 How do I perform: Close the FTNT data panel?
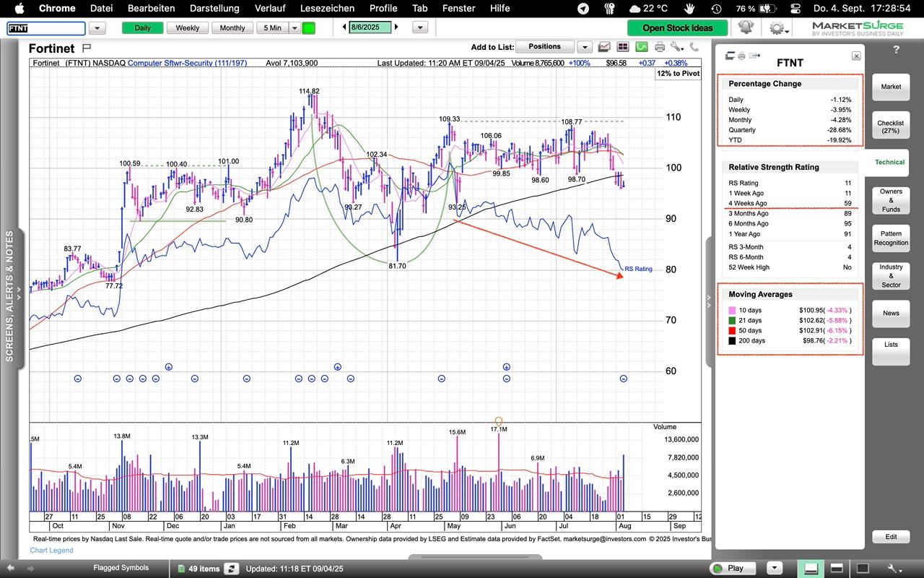pyautogui.click(x=855, y=56)
